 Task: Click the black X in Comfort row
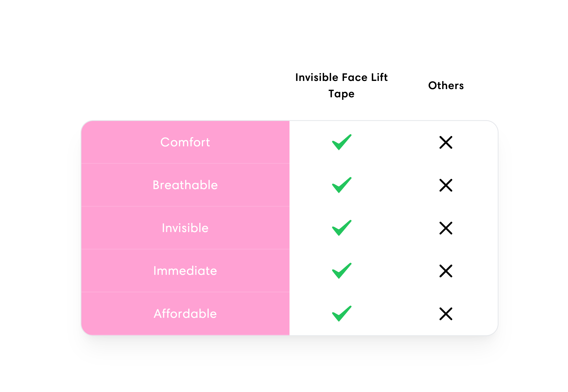pos(446,142)
